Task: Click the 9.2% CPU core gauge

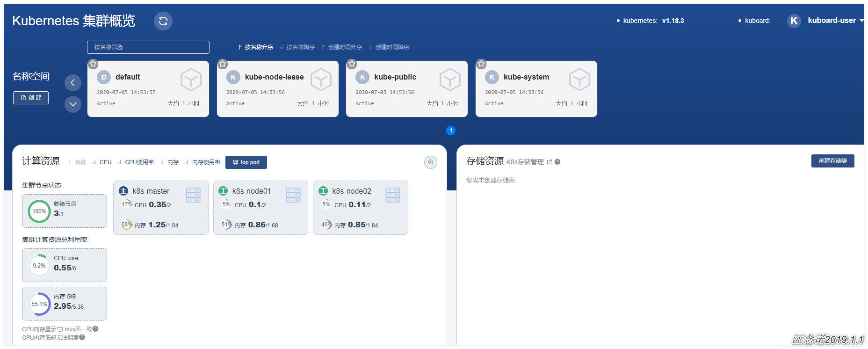Action: coord(39,266)
